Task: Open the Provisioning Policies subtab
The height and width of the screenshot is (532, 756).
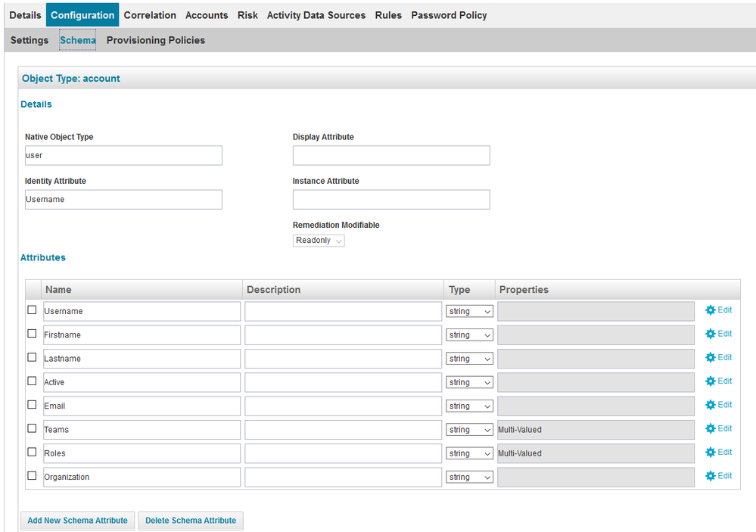Action: tap(156, 40)
